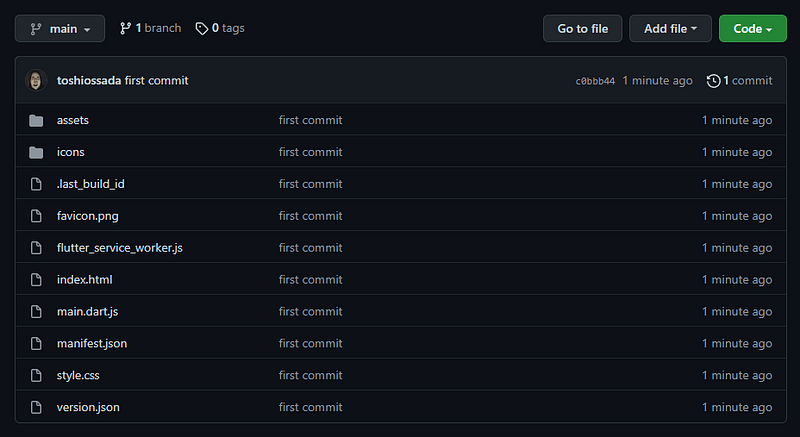Screen dimensions: 800x437
Task: Open the .last_build_id file
Action: pyautogui.click(x=90, y=184)
